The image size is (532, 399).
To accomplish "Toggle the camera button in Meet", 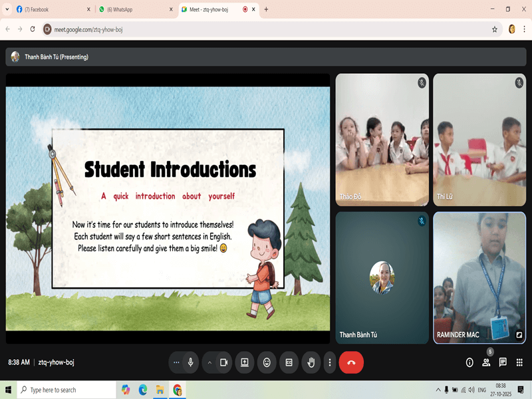I will [x=224, y=362].
